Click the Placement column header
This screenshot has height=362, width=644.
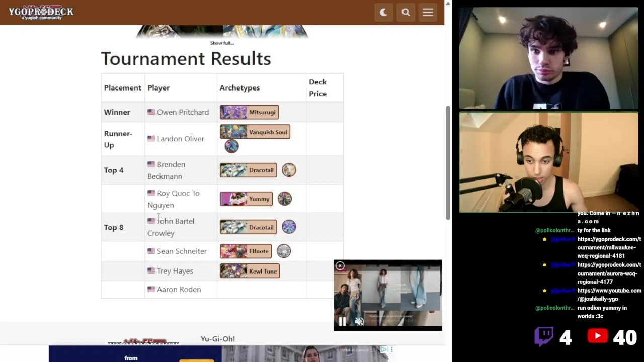coord(122,88)
